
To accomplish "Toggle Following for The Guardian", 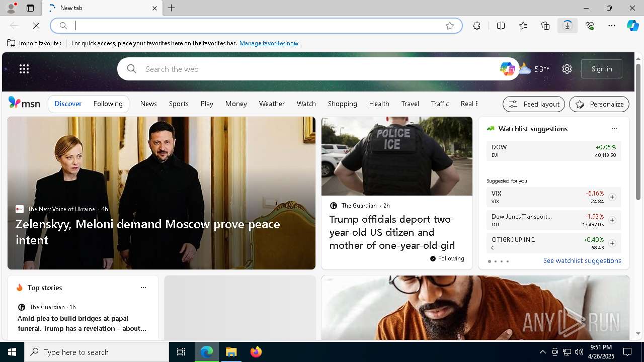I will (447, 258).
